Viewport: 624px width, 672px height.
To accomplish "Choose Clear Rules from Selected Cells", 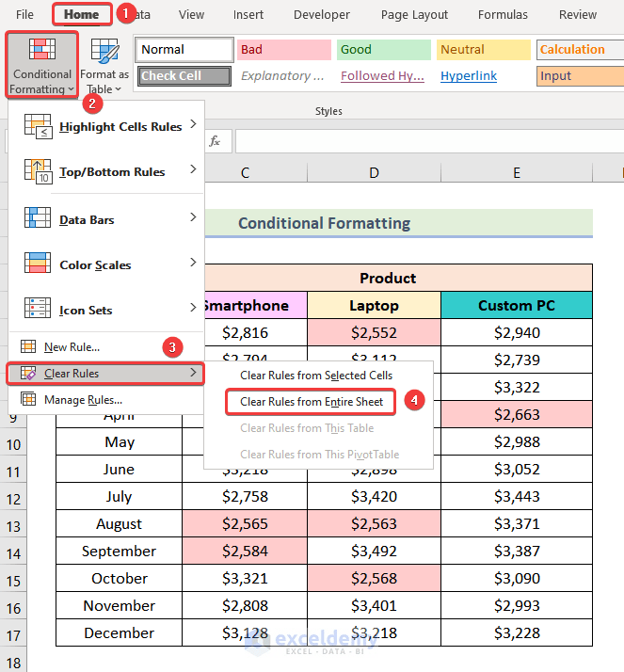I will 318,376.
